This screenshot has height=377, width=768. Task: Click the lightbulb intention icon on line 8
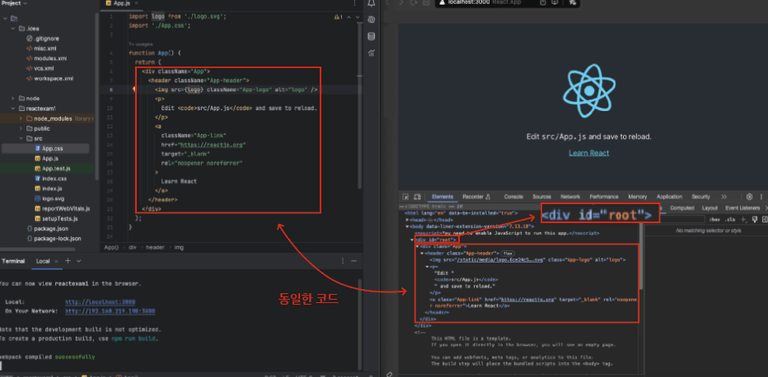tap(133, 90)
